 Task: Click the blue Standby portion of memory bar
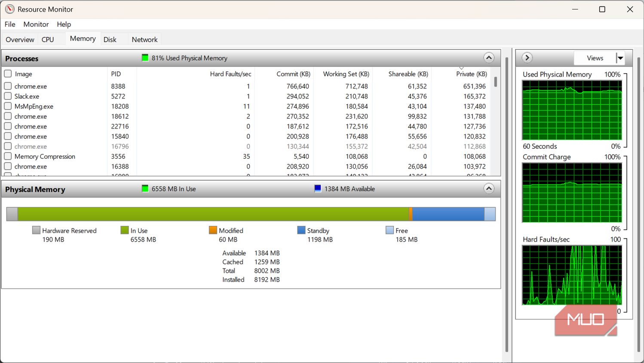tap(448, 214)
